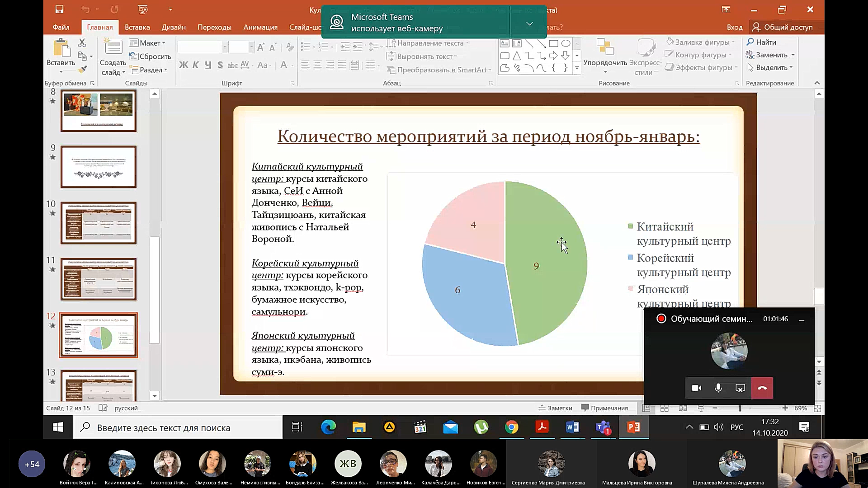This screenshot has width=868, height=488.
Task: Expand the Microsoft Teams webcam notification
Action: (529, 23)
